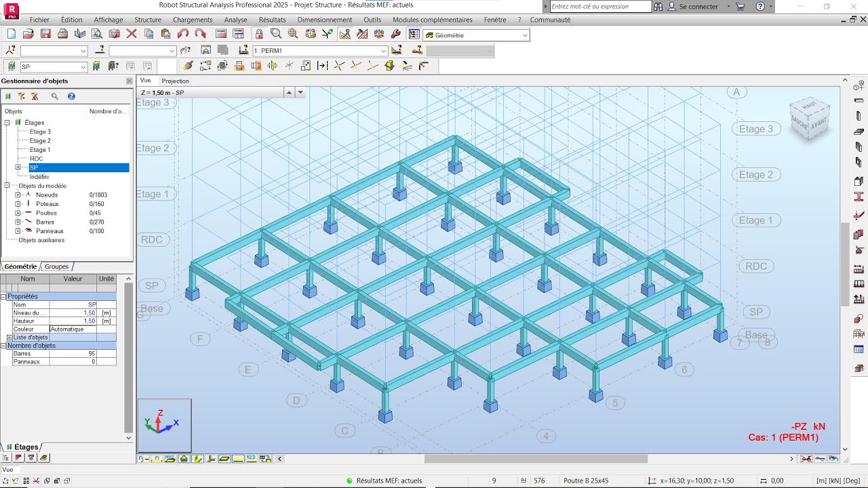Click the Redo arrow icon

click(200, 34)
